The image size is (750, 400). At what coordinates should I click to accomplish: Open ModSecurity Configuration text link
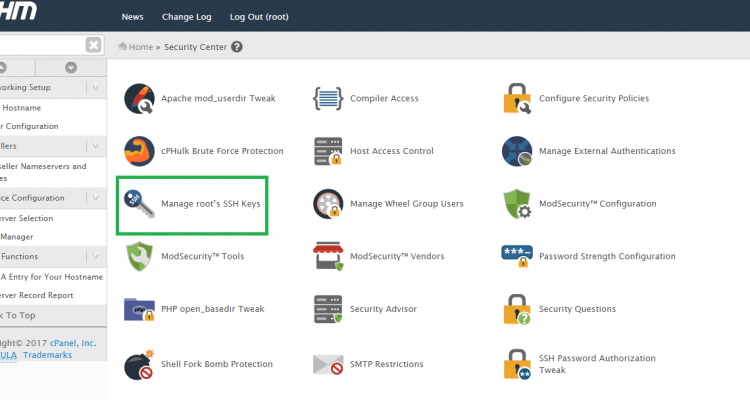click(598, 204)
